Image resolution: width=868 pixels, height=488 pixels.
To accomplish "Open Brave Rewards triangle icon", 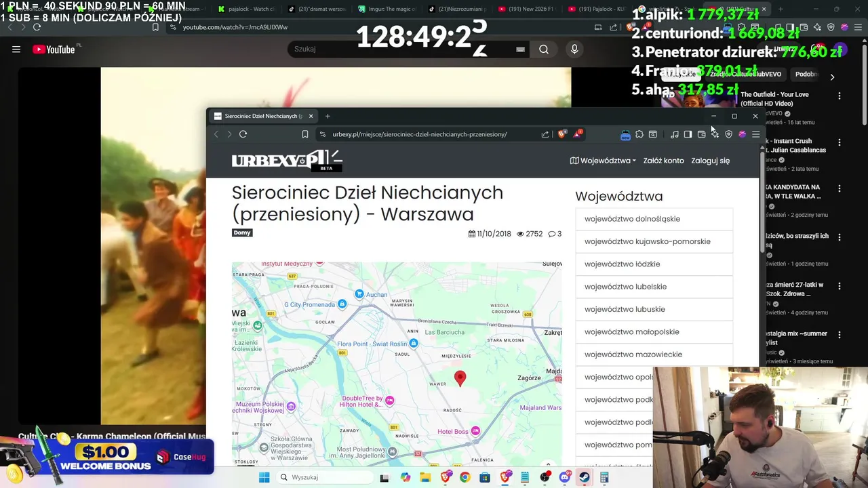I will click(577, 134).
